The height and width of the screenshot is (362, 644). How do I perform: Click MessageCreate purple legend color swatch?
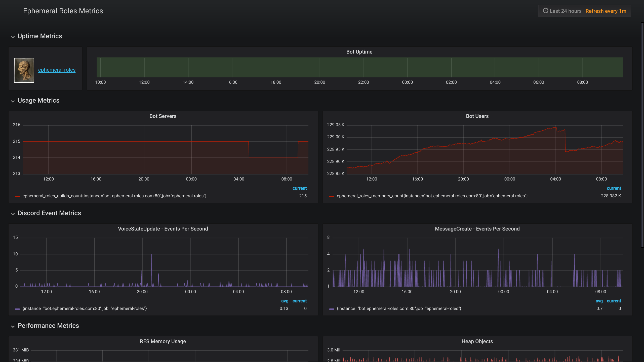coord(332,309)
